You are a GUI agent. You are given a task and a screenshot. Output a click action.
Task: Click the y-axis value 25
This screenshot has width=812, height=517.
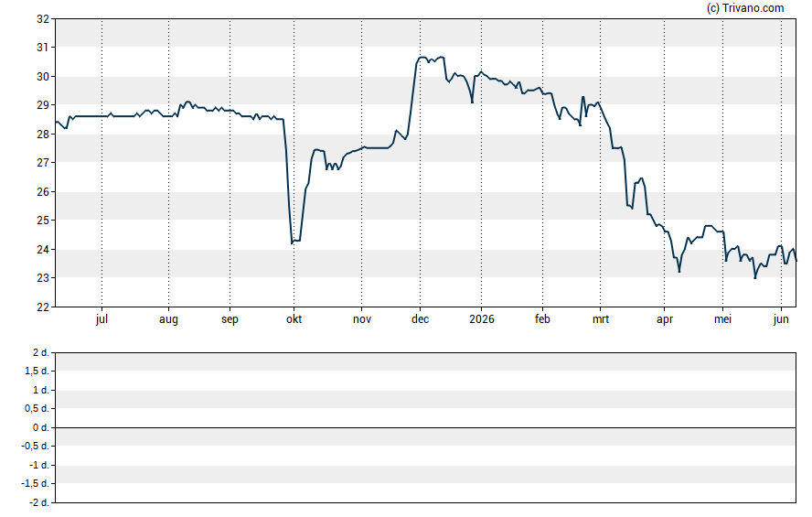(43, 221)
